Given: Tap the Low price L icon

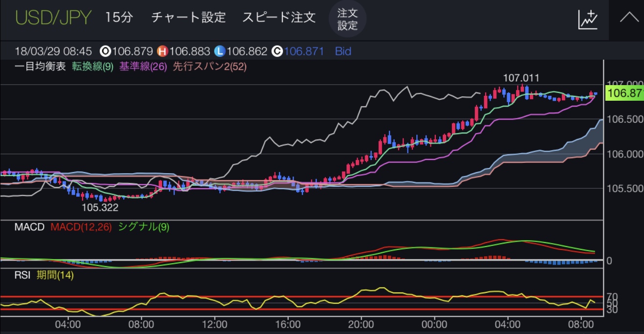Looking at the screenshot, I should coord(219,51).
